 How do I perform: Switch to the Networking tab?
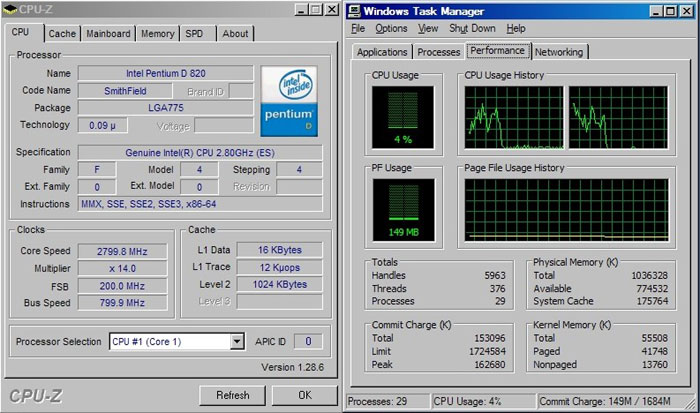pos(559,52)
